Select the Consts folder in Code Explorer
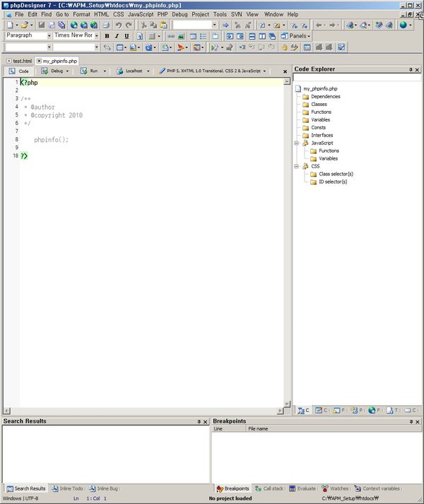The image size is (424, 504). pos(314,127)
